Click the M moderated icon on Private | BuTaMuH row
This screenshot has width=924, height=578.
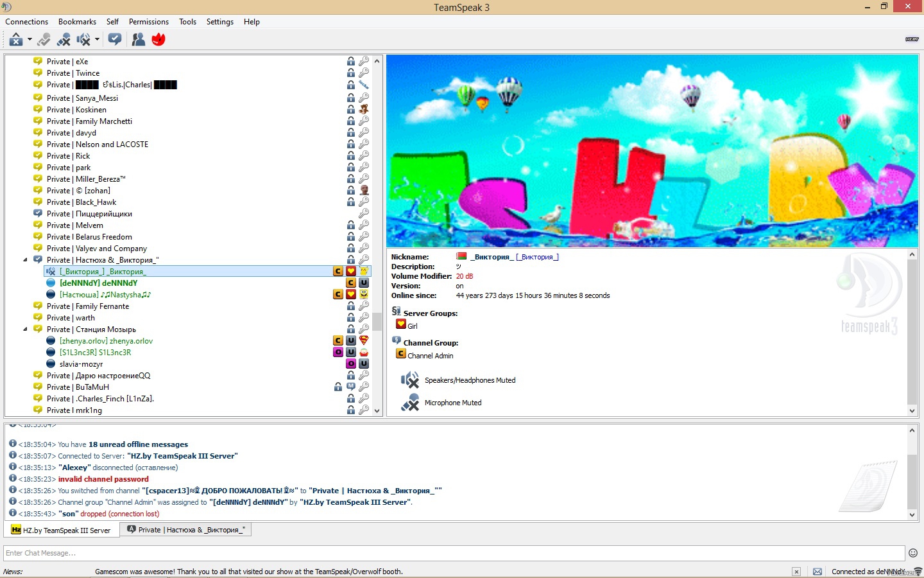click(x=351, y=387)
